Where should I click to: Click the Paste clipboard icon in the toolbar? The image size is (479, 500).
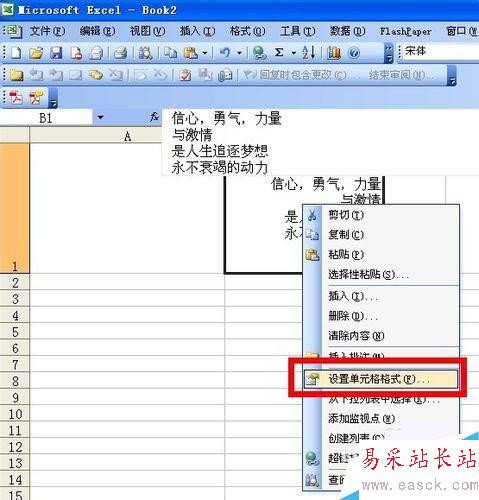[x=191, y=53]
